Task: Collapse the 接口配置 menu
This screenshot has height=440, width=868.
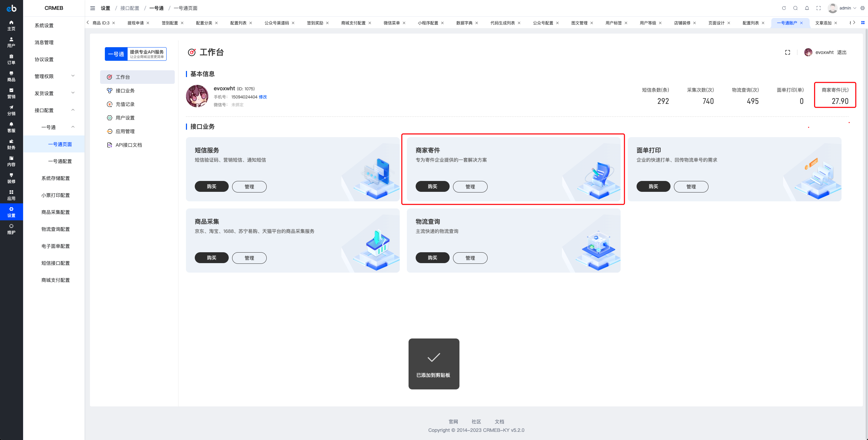Action: point(54,110)
